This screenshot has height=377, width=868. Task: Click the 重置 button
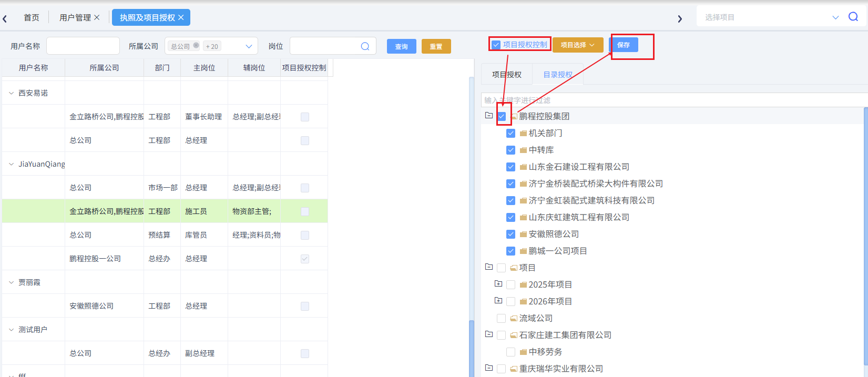436,46
